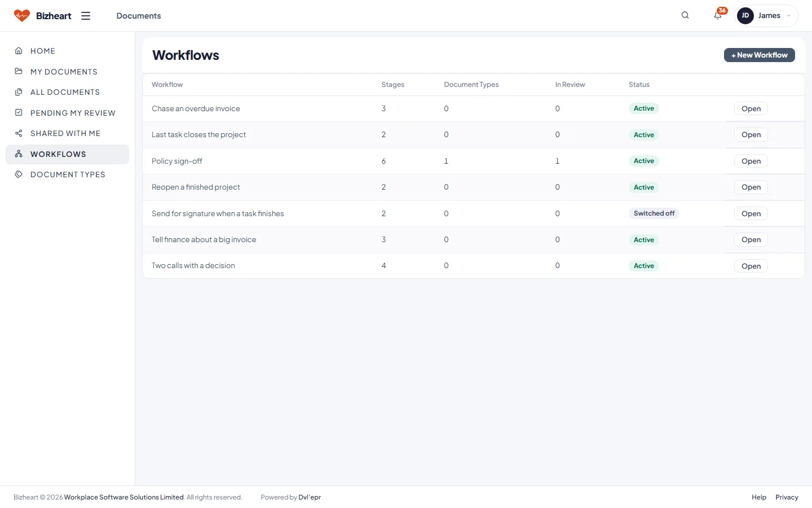Click stages value 6 in Policy sign-off row
812x508 pixels.
383,161
